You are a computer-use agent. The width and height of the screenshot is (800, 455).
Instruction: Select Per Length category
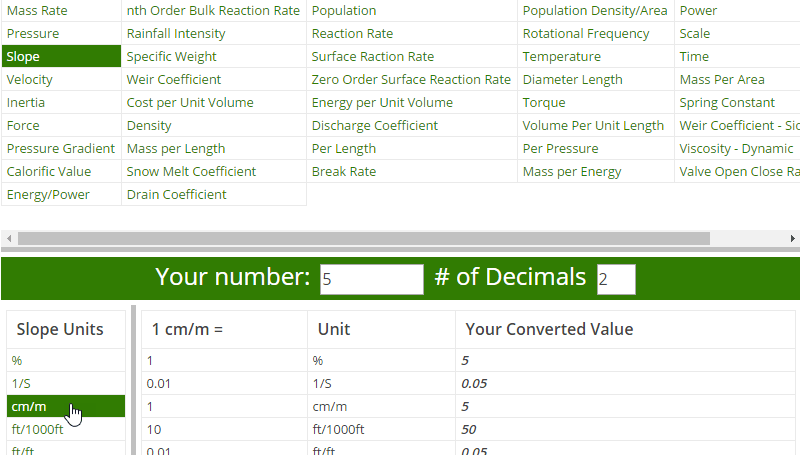coord(344,148)
